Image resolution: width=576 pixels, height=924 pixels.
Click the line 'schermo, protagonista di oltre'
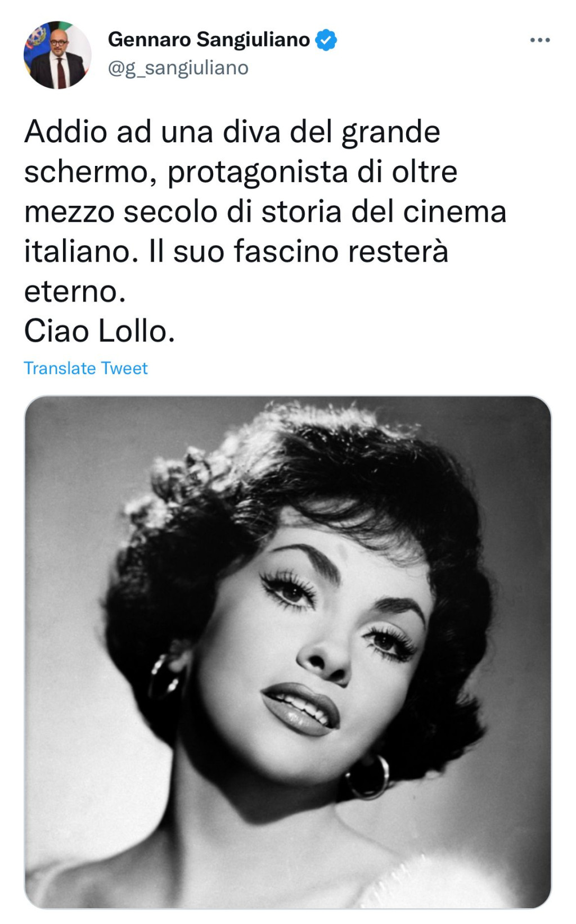240,172
